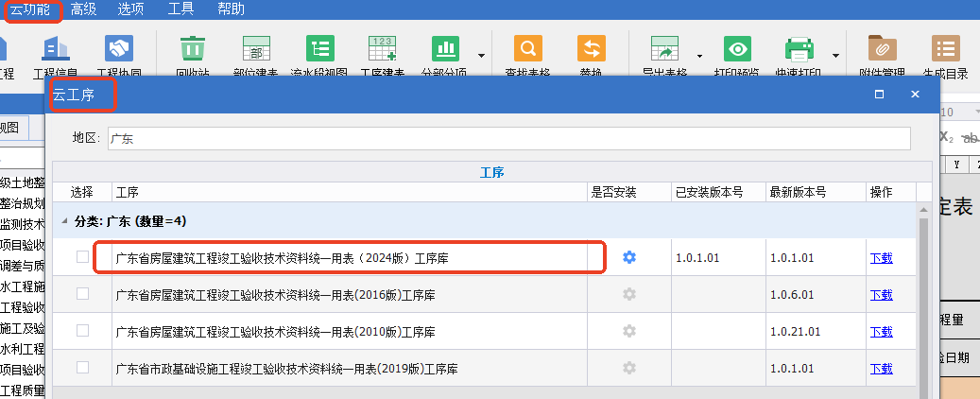Click gear icon for the 2024版 工序库

[629, 257]
